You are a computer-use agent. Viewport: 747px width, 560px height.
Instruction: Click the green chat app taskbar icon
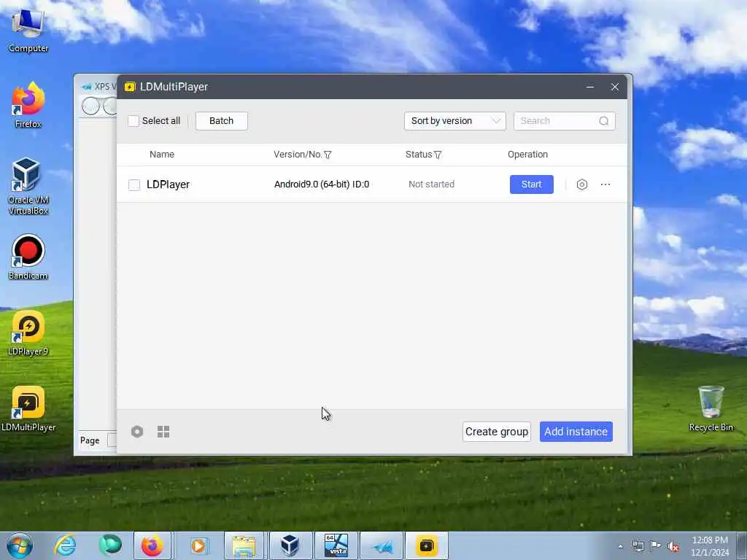[x=110, y=545]
